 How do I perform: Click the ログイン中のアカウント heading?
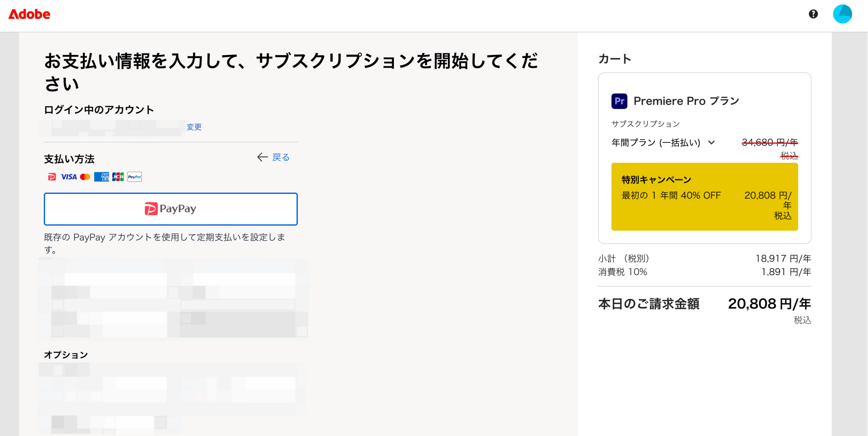point(99,110)
